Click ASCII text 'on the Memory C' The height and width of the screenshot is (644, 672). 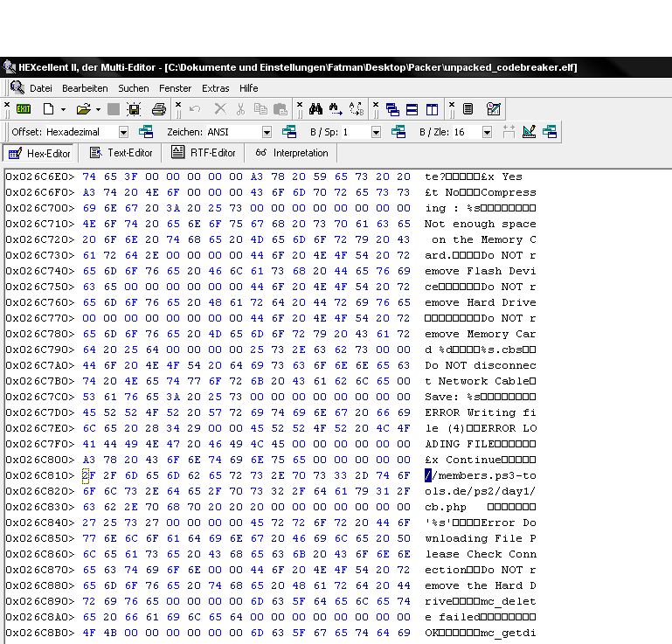point(483,239)
